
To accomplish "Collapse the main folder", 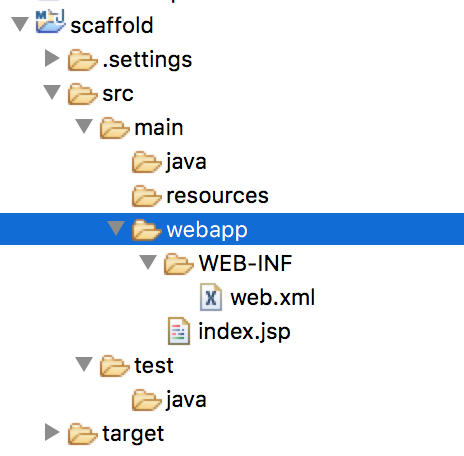I will pos(84,126).
